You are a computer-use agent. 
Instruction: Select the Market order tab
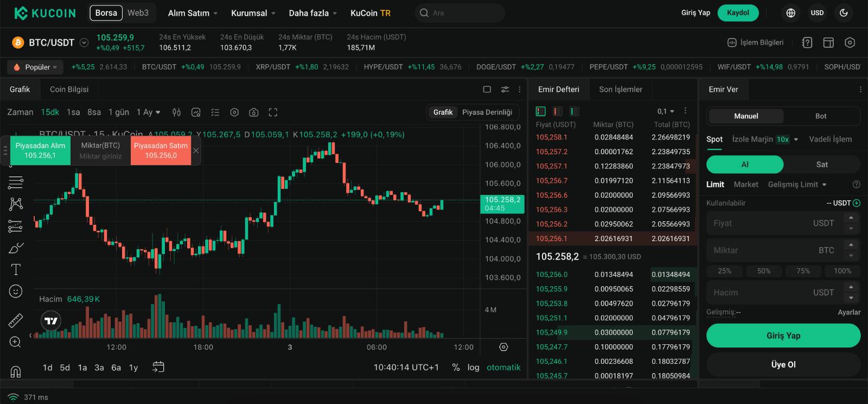tap(746, 185)
